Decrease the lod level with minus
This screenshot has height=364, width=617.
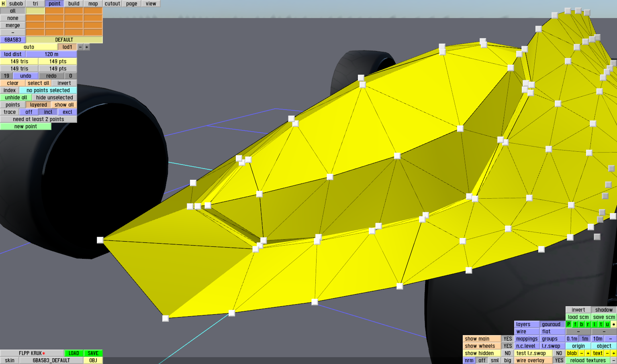pyautogui.click(x=80, y=47)
